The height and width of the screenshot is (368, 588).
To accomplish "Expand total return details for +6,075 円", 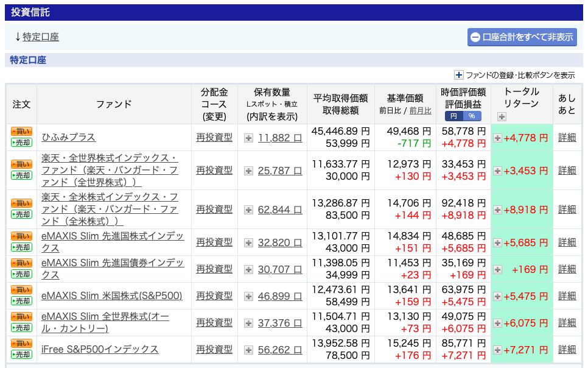I will pos(498,324).
